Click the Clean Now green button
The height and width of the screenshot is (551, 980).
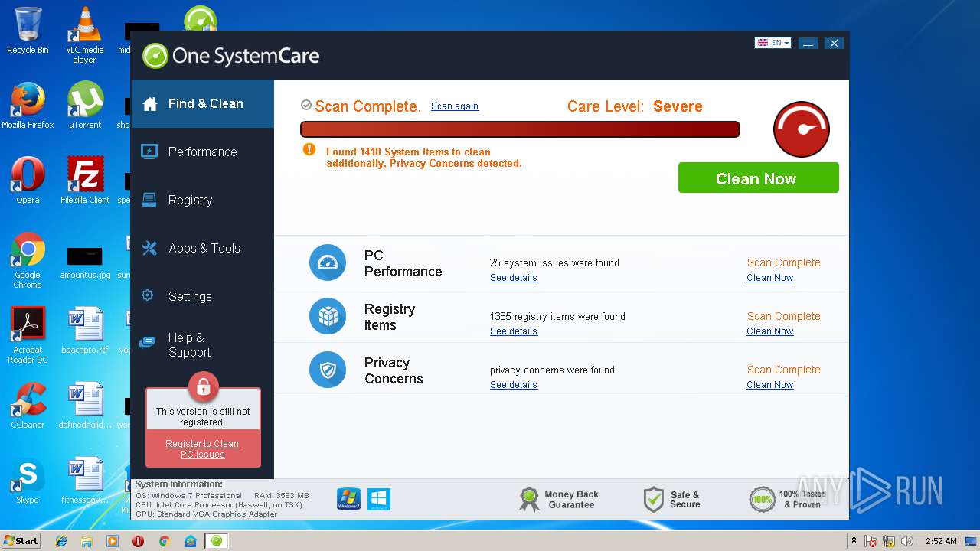(x=758, y=178)
